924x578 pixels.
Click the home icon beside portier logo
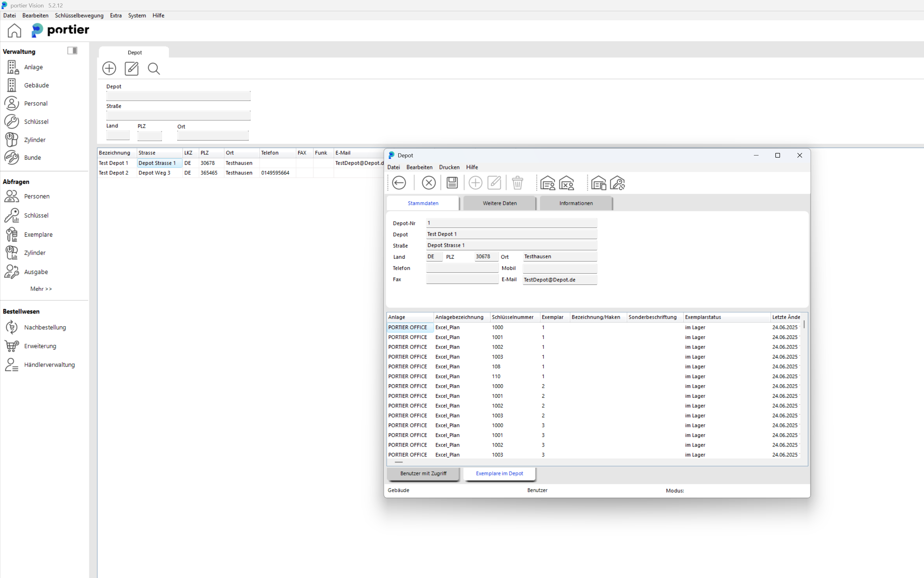(x=14, y=30)
